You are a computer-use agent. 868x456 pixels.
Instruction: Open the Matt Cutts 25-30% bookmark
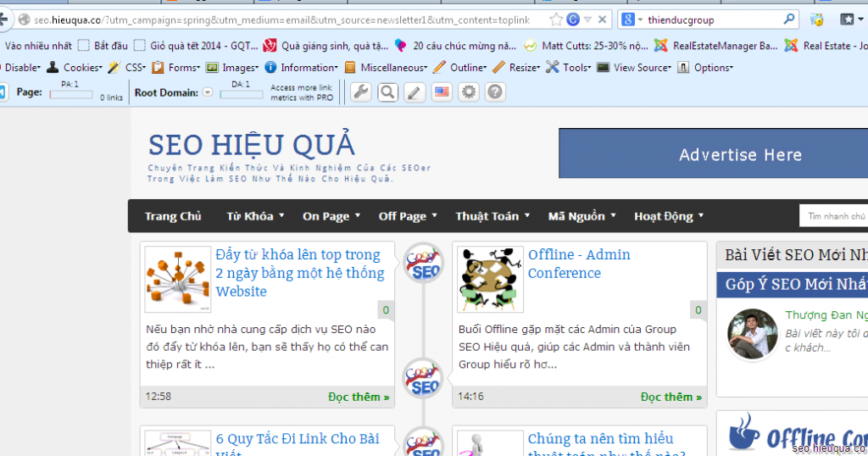click(587, 46)
